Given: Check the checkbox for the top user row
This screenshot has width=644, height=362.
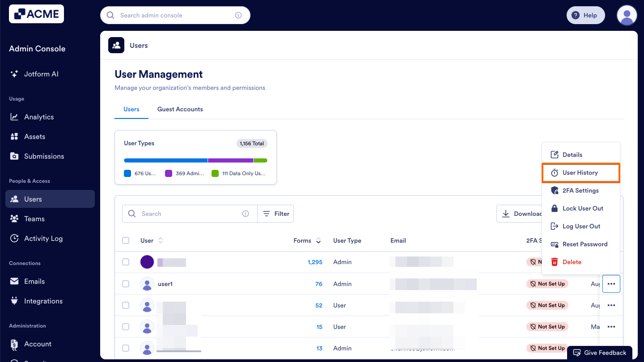Looking at the screenshot, I should point(126,262).
